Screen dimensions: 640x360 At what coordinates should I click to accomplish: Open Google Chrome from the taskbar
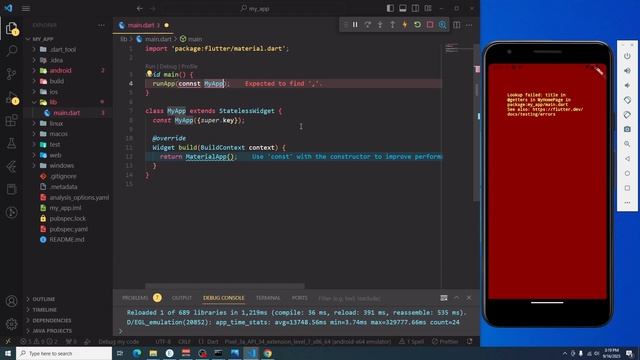click(x=268, y=353)
